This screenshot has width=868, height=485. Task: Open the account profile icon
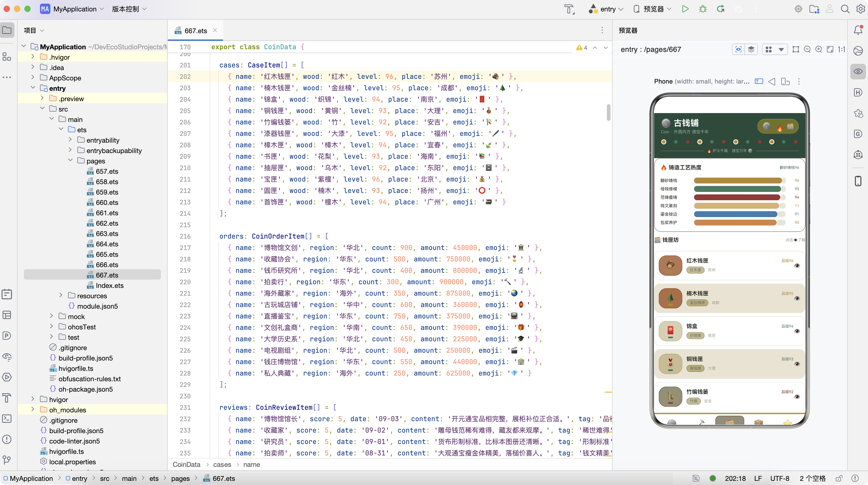830,9
